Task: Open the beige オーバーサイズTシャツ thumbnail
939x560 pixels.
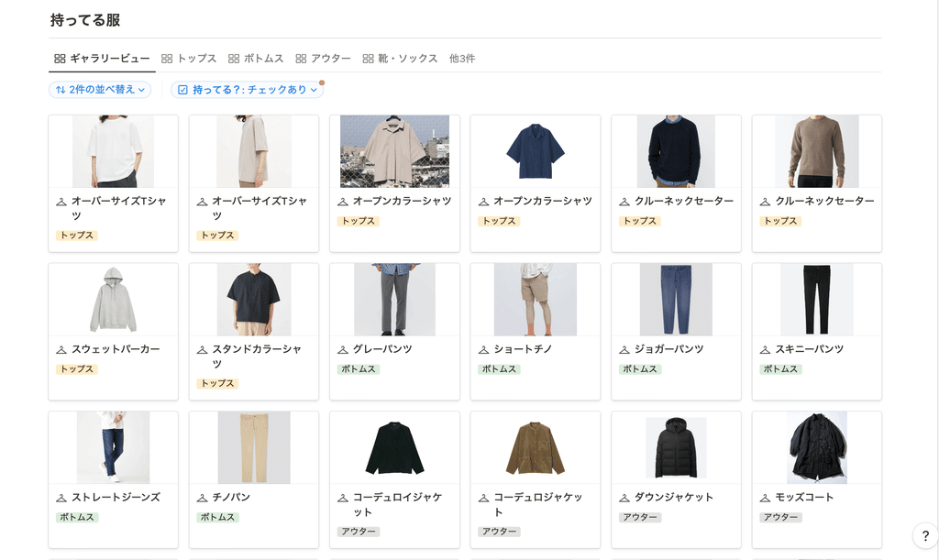Action: pyautogui.click(x=254, y=151)
